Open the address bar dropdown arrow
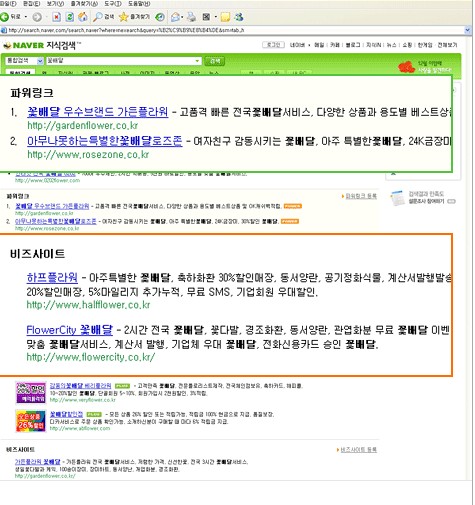 pyautogui.click(x=468, y=30)
